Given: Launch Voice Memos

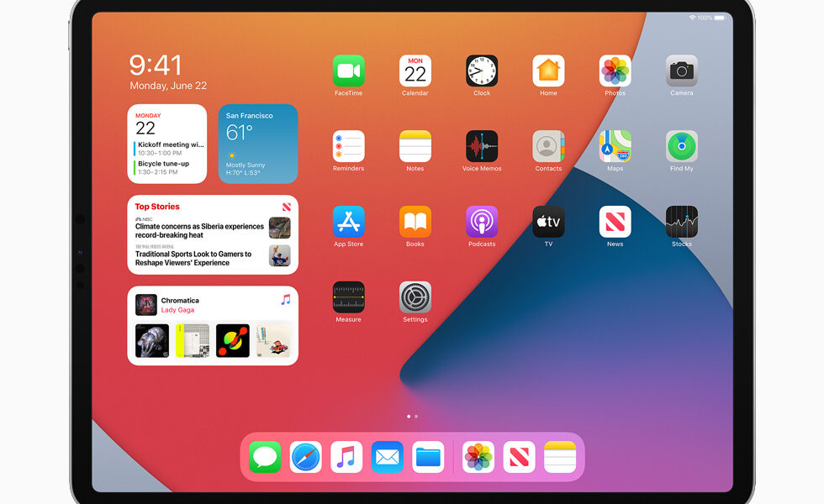Looking at the screenshot, I should (x=482, y=146).
